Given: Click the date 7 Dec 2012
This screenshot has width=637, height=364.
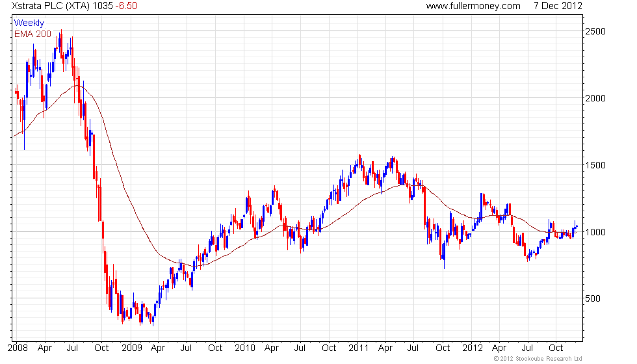Looking at the screenshot, I should [558, 6].
